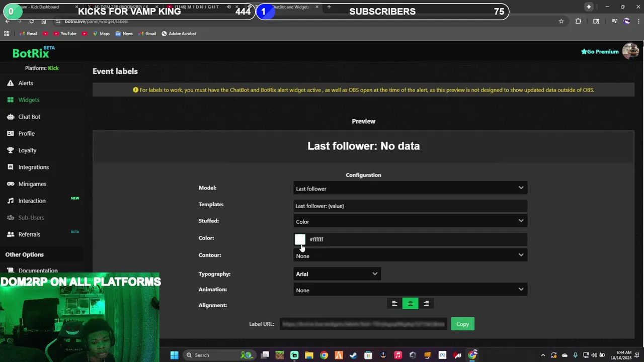
Task: Open the Stuffed dropdown set to Color
Action: [x=410, y=221]
